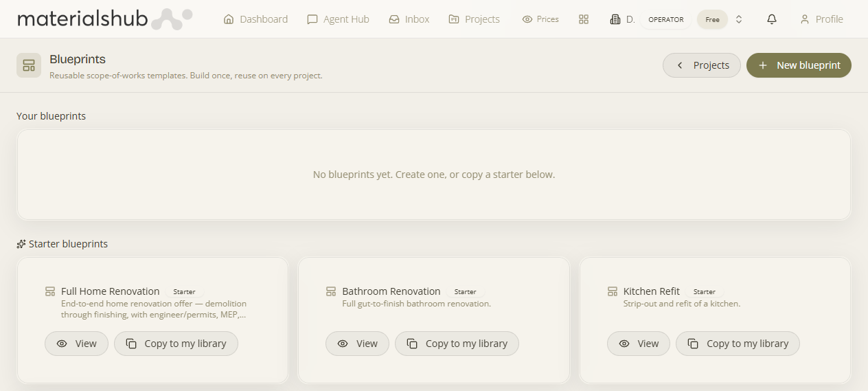The image size is (868, 391).
Task: Click the Full Home Renovation title
Action: 110,291
